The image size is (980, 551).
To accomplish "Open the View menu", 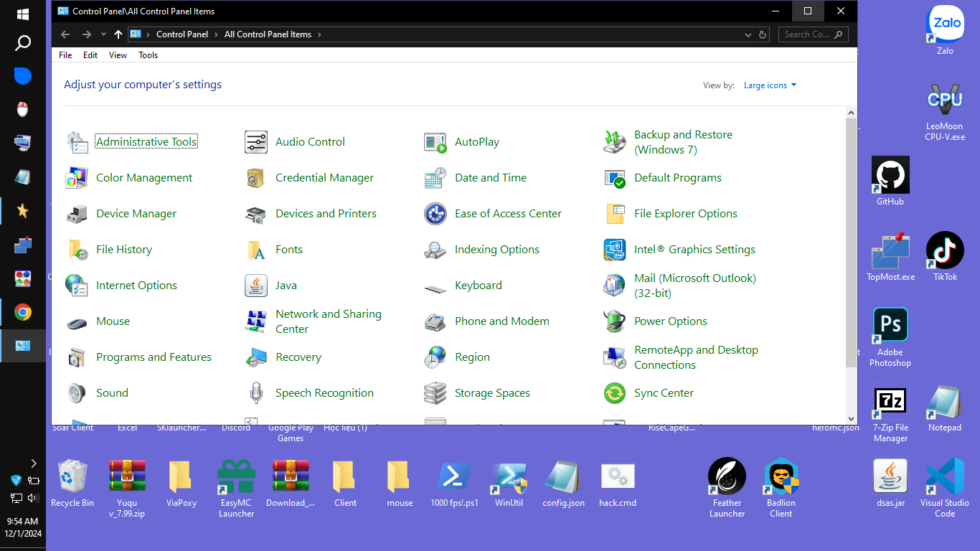I will coord(118,55).
